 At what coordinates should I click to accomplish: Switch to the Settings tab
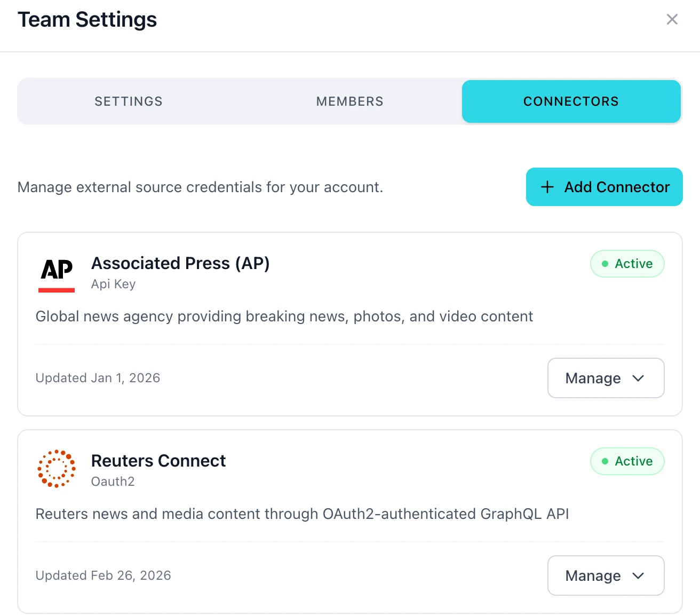pyautogui.click(x=129, y=101)
